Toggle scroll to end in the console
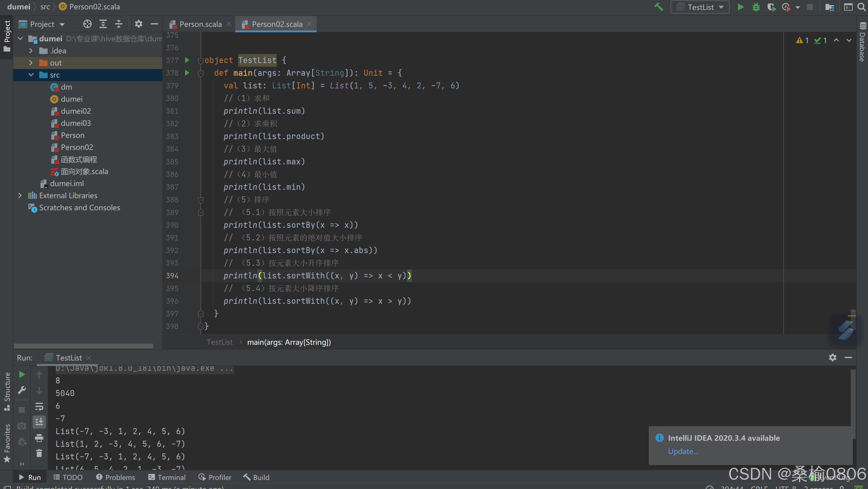This screenshot has height=489, width=868. tap(39, 421)
